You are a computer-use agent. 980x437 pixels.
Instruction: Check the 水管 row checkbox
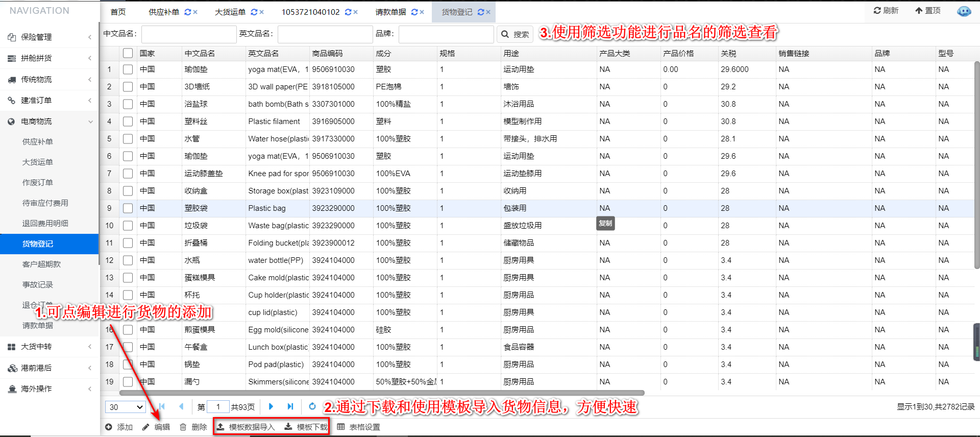(128, 139)
